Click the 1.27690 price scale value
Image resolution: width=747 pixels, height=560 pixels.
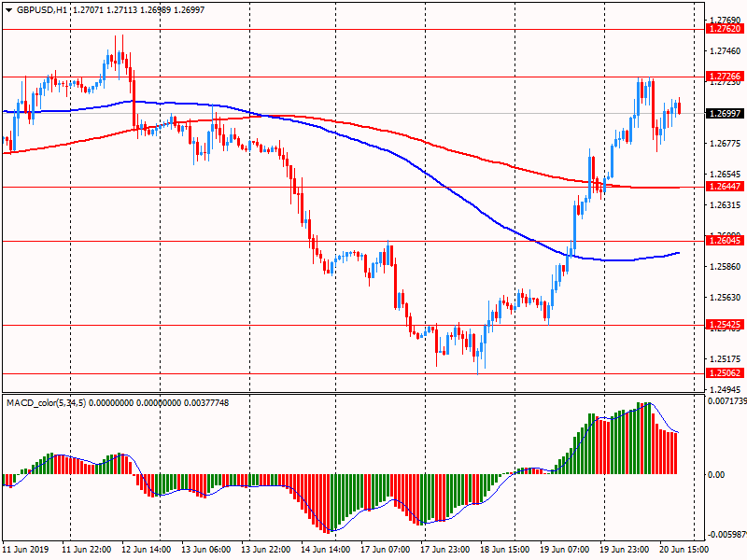pos(726,21)
